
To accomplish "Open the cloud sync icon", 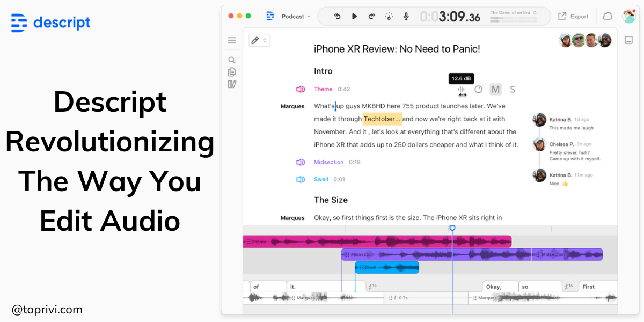I will tap(607, 17).
